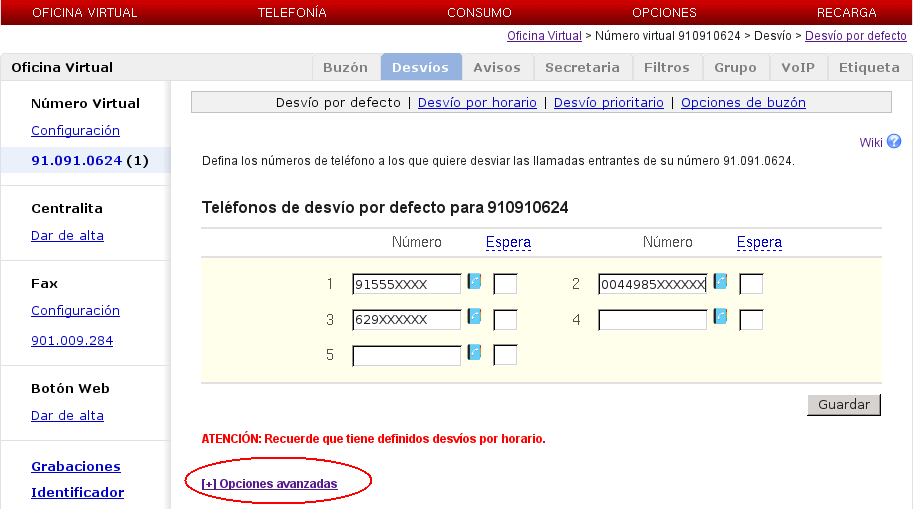The image size is (913, 509).
Task: Click the phonebook icon beside number field 2
Action: [x=720, y=283]
